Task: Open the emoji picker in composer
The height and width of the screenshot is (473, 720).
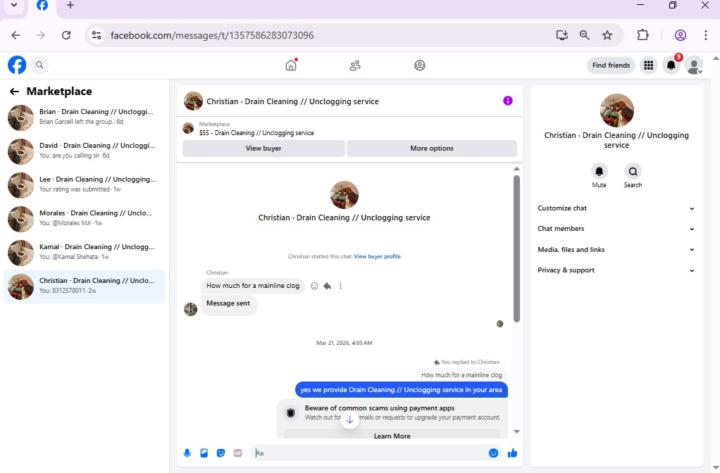Action: point(493,453)
